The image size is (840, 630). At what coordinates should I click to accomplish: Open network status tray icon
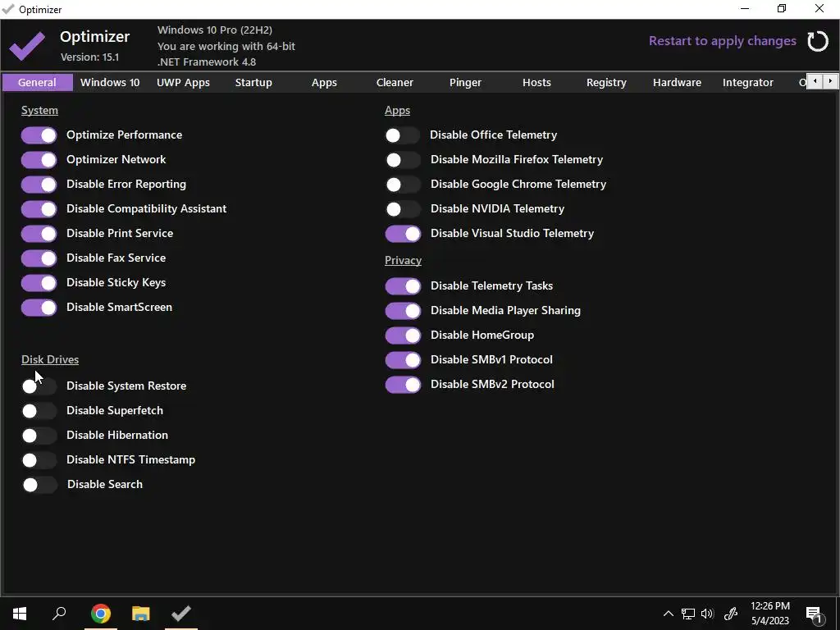(x=688, y=614)
